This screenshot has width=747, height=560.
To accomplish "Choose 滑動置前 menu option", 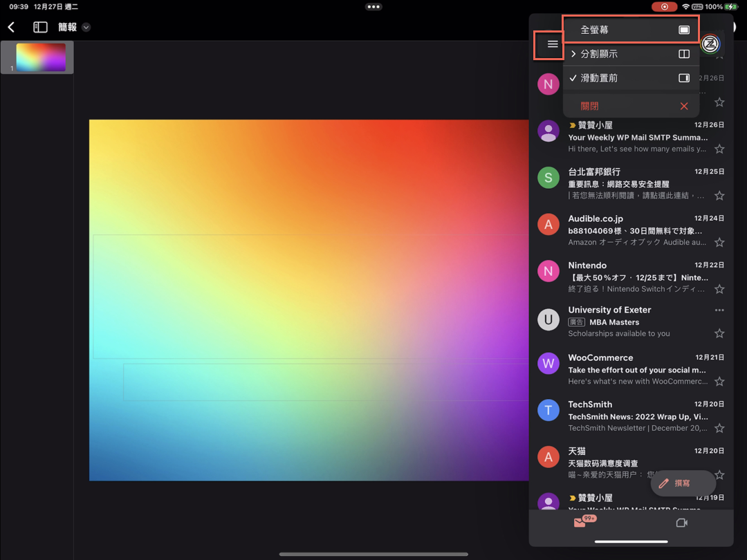I will point(631,78).
